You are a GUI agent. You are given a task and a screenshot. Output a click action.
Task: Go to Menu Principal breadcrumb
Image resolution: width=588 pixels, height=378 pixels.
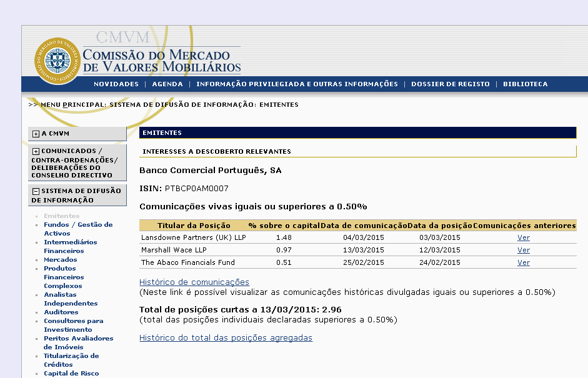pyautogui.click(x=72, y=104)
